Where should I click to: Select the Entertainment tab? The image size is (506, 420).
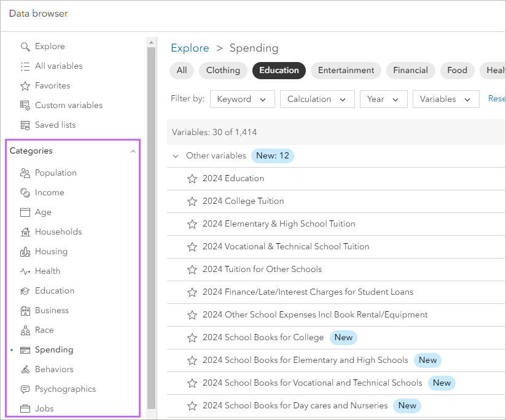click(345, 70)
